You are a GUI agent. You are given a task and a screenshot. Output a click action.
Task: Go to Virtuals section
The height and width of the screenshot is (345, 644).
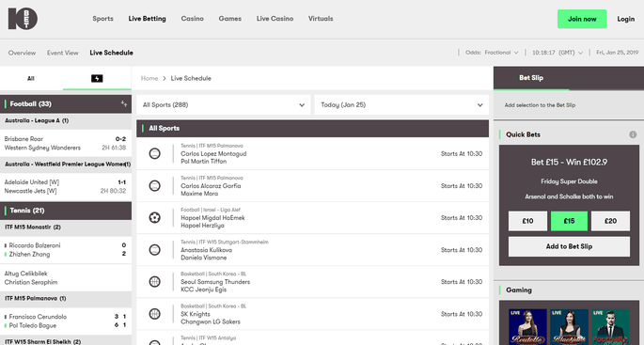coord(321,19)
